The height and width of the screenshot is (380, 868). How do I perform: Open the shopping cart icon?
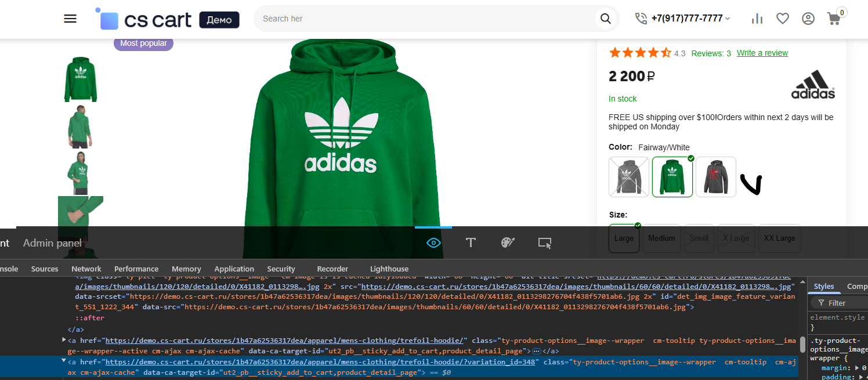point(834,19)
